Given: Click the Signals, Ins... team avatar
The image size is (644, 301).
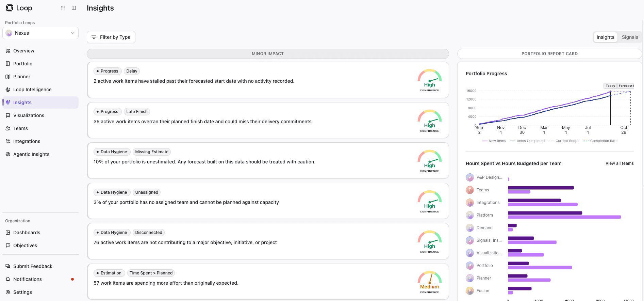Looking at the screenshot, I should coord(470,240).
